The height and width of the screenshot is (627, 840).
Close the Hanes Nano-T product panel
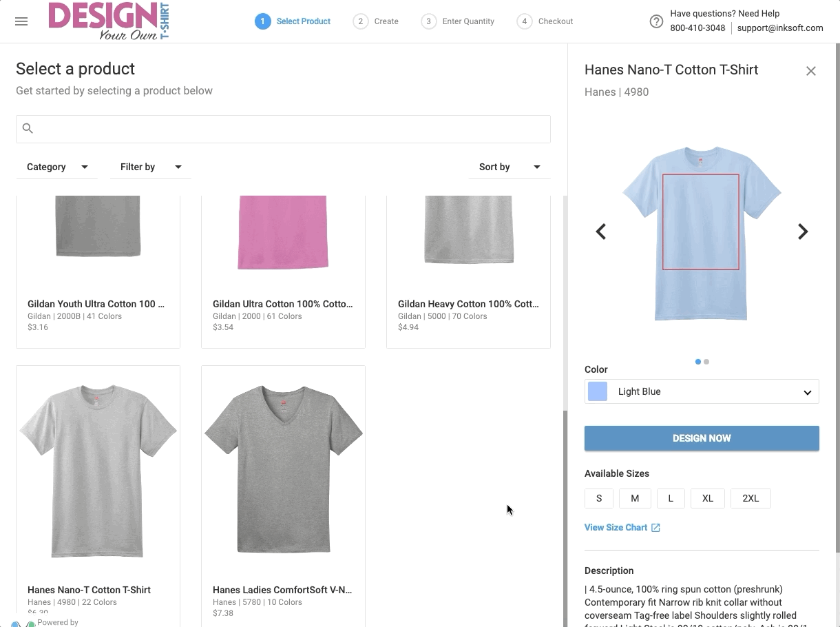(811, 70)
